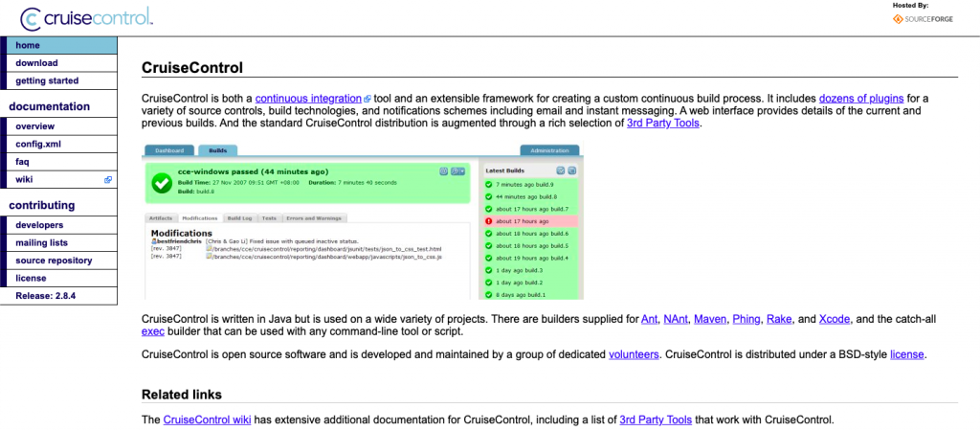Select overview under documentation
Viewport: 980px width, 431px height.
58,125
